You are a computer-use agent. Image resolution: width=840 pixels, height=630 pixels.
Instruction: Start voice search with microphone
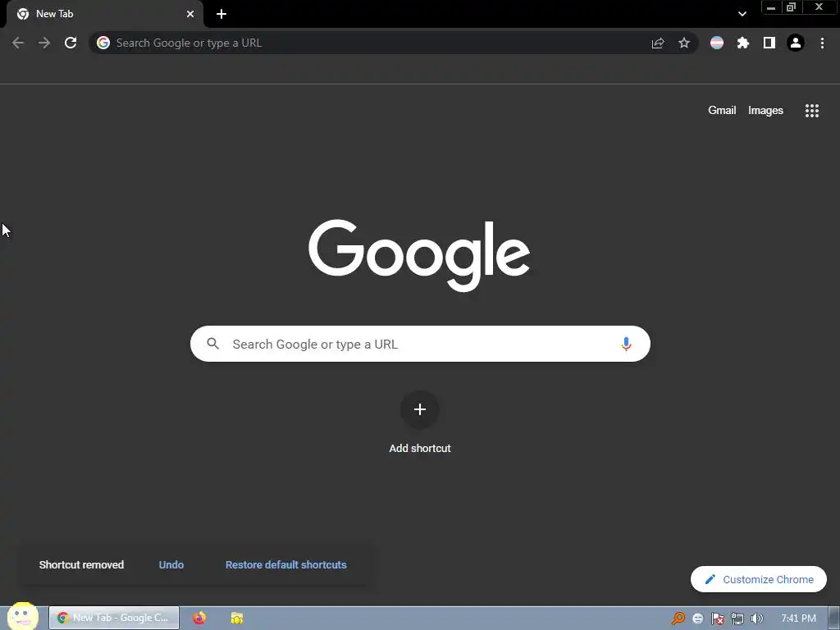[x=626, y=344]
